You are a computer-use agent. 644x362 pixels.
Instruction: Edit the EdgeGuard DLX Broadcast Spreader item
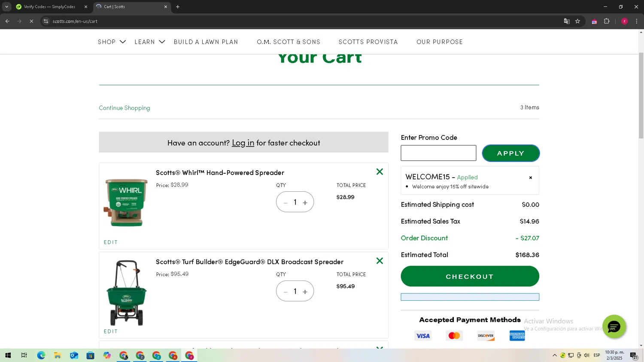tap(111, 332)
